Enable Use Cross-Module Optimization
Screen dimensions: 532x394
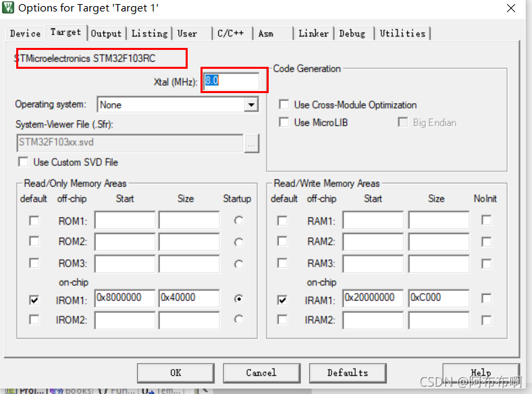[x=284, y=105]
